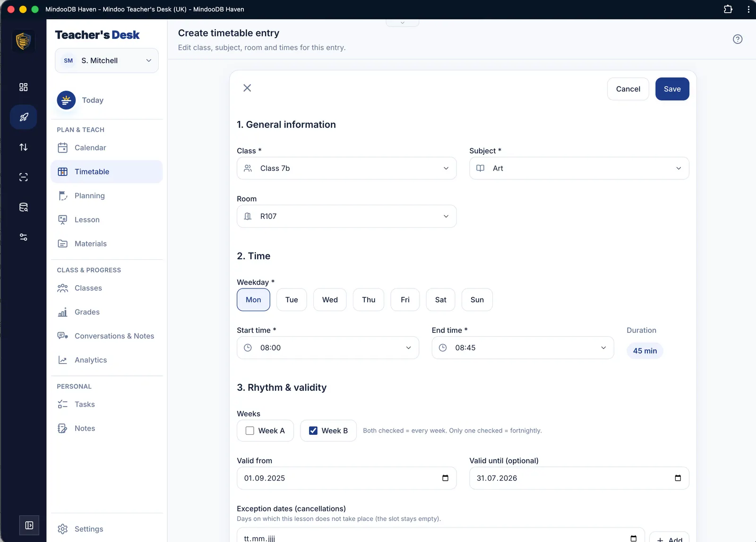Select Sat weekday toggle

tap(440, 300)
